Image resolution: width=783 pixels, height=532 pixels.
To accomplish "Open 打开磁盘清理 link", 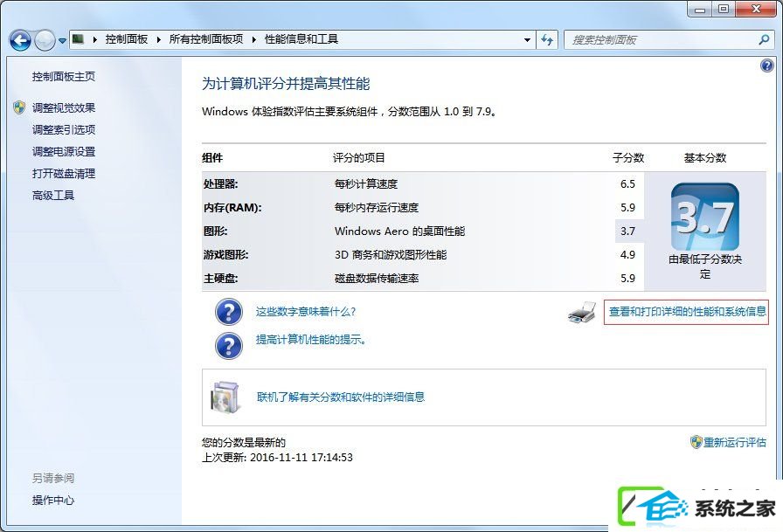I will click(64, 174).
